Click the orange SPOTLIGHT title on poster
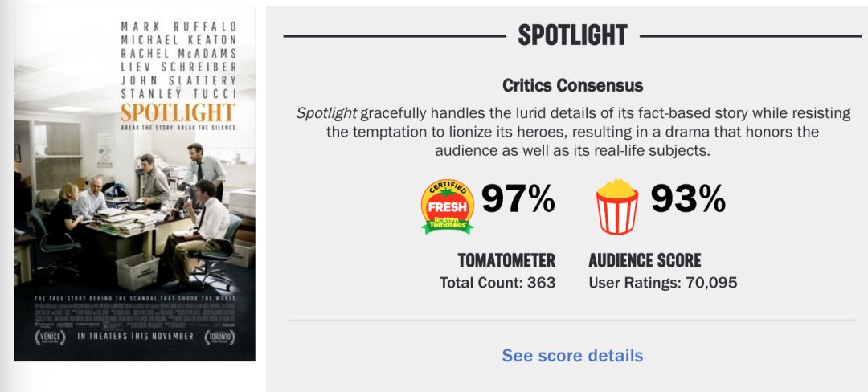868x392 pixels. [x=178, y=112]
